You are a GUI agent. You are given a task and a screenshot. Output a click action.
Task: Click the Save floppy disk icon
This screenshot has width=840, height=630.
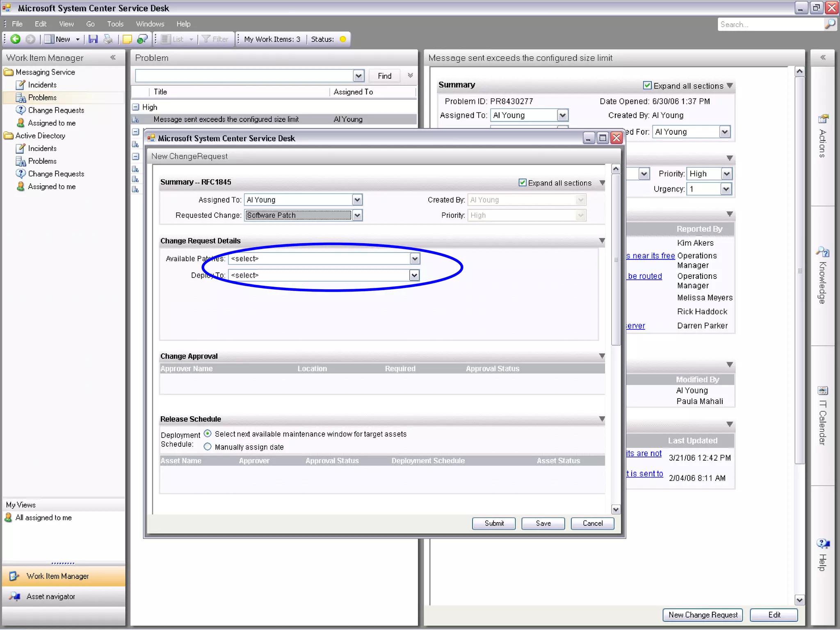pos(93,39)
